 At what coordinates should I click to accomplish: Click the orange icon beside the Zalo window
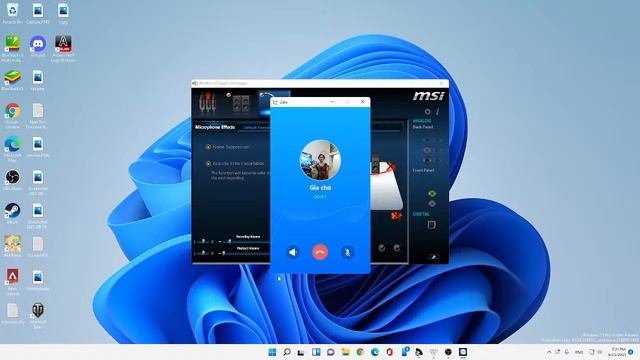[396, 216]
